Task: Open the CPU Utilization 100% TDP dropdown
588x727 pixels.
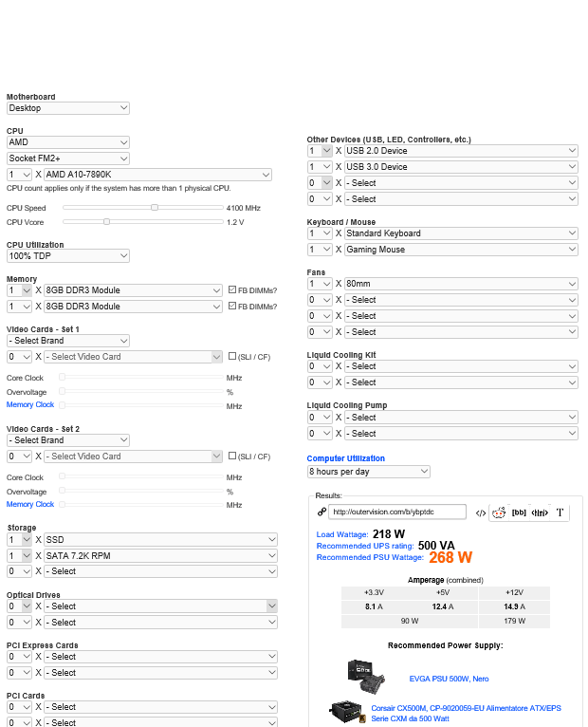Action: click(x=67, y=255)
